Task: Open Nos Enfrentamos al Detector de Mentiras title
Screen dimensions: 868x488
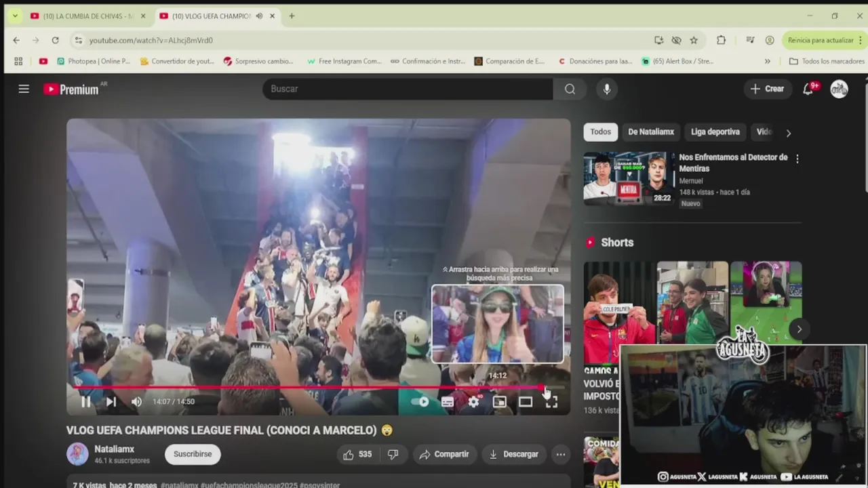Action: pyautogui.click(x=733, y=163)
